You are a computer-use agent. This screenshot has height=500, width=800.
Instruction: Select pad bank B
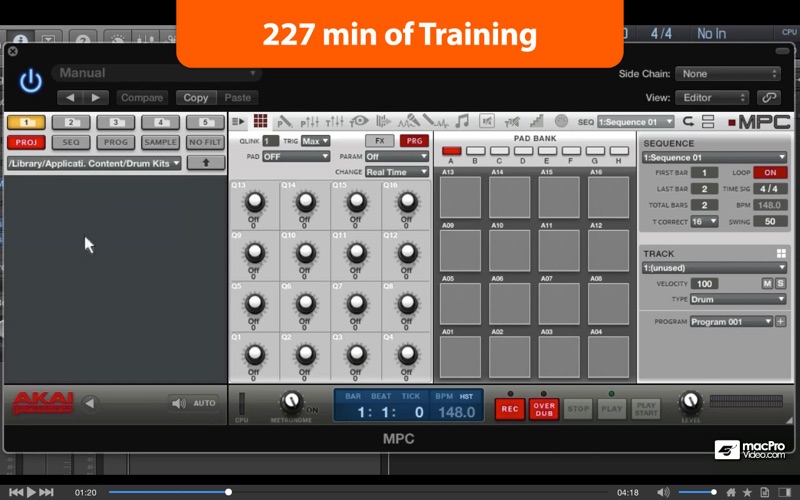pos(475,151)
